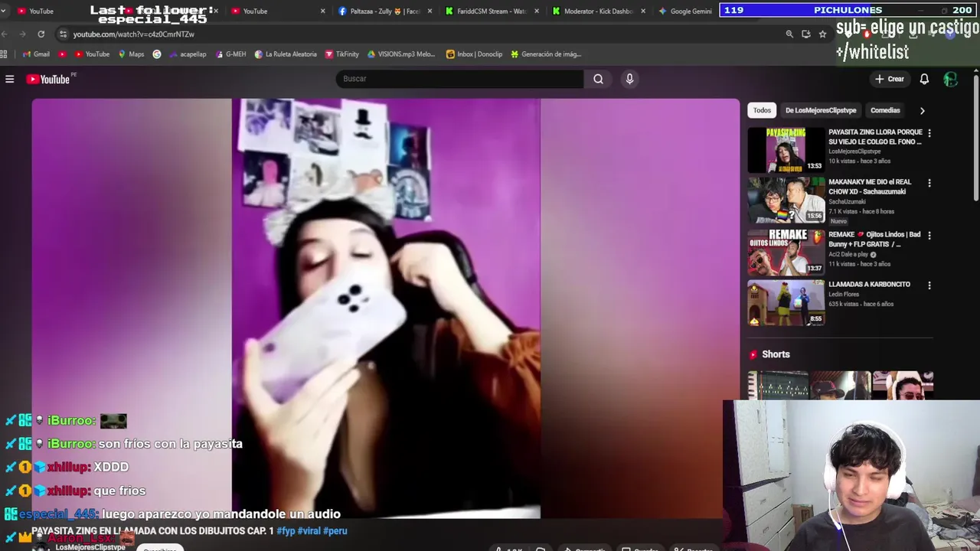Click the search magnifier button
This screenshot has width=980, height=551.
598,79
